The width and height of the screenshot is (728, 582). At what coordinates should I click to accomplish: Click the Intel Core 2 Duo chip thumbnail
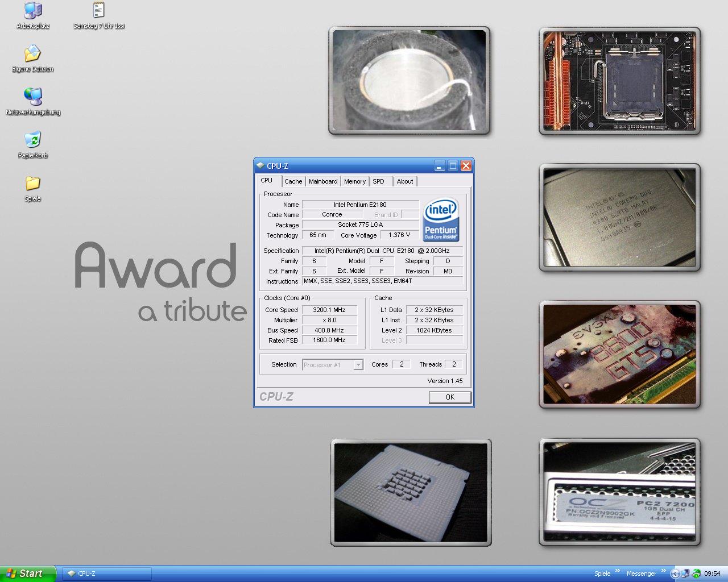pos(620,218)
